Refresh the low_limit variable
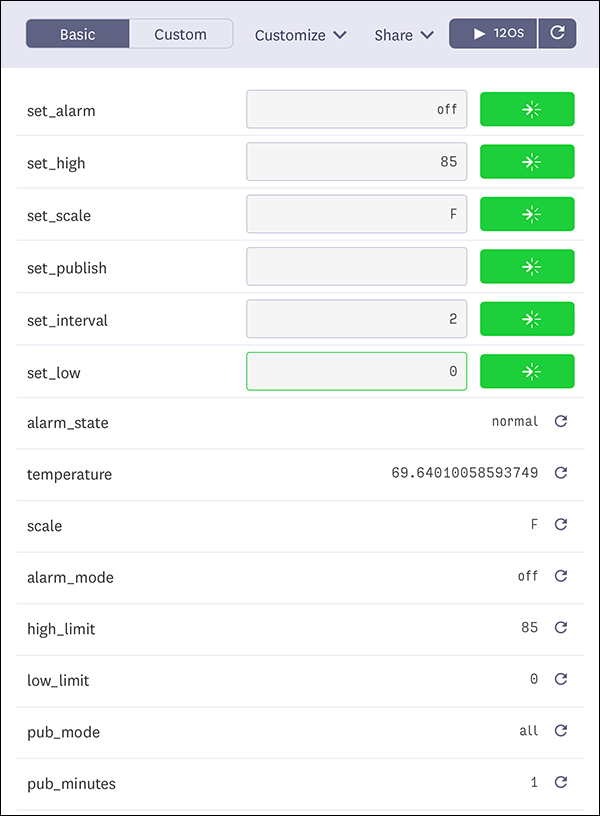The image size is (600, 816). coord(561,679)
